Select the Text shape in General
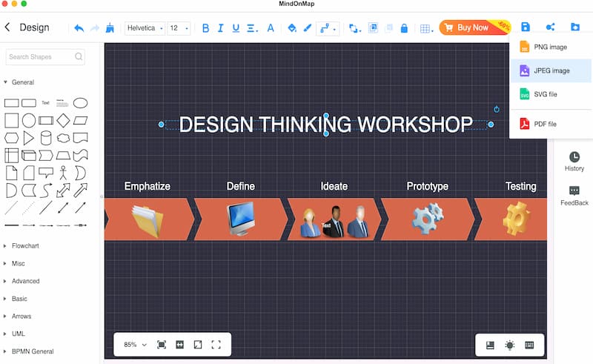The height and width of the screenshot is (364, 593). (x=46, y=102)
